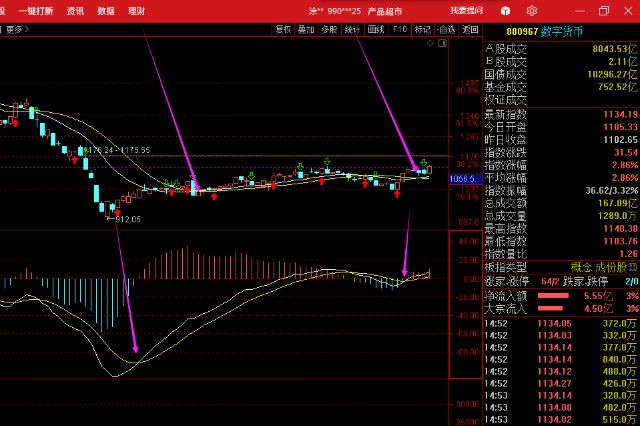Open the 数据 data menu
The width and height of the screenshot is (640, 426).
pos(105,10)
